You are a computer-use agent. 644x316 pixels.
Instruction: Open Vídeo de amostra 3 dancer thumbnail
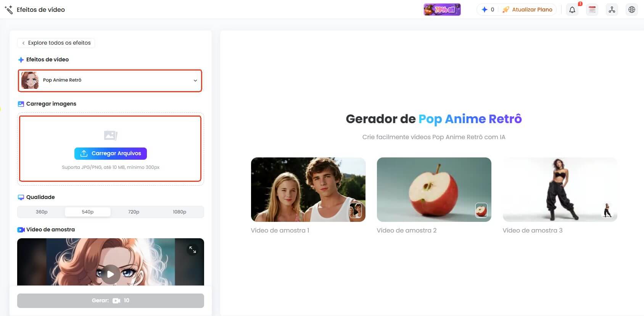point(560,189)
